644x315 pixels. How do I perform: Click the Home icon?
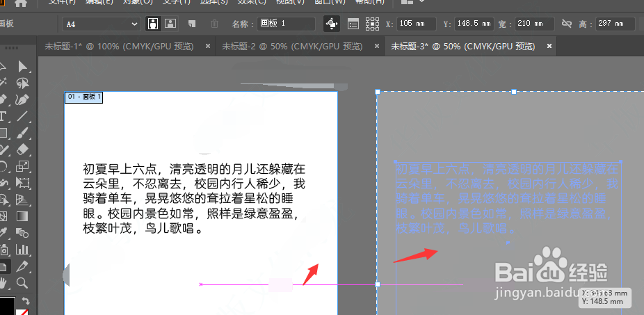tap(21, 3)
